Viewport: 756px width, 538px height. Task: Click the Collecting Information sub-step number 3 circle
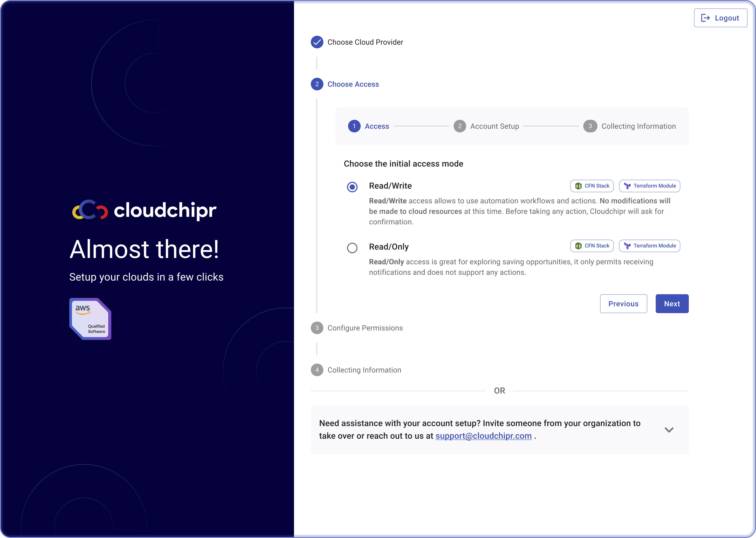tap(590, 126)
